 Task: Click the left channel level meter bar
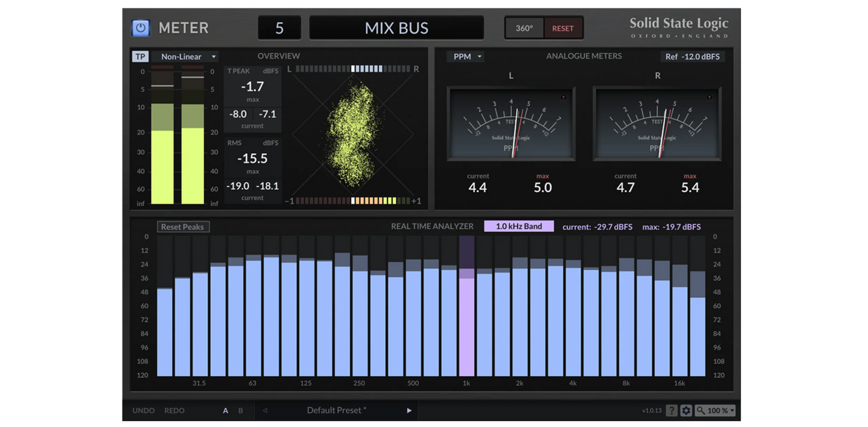tap(162, 135)
